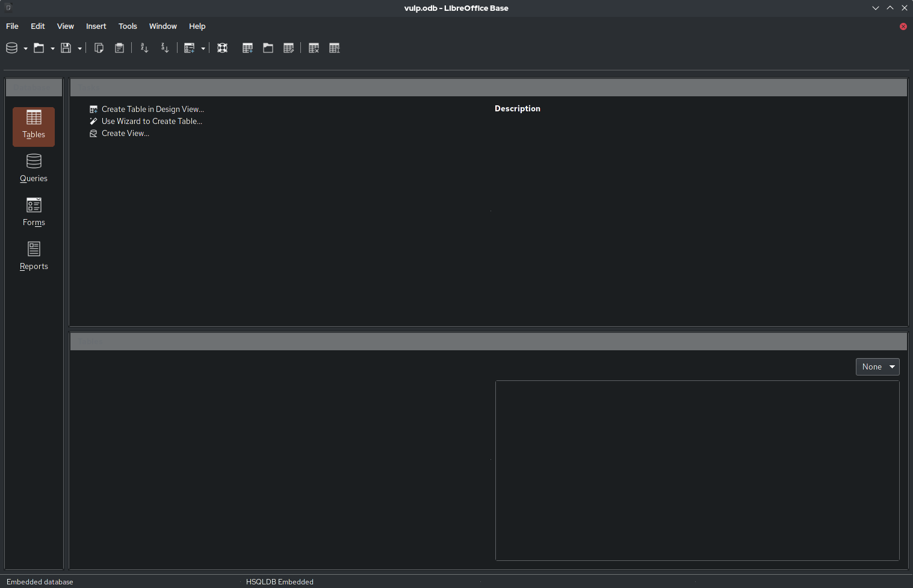Screen dimensions: 913x588
Task: Click the New Table Design icon
Action: pyautogui.click(x=247, y=48)
